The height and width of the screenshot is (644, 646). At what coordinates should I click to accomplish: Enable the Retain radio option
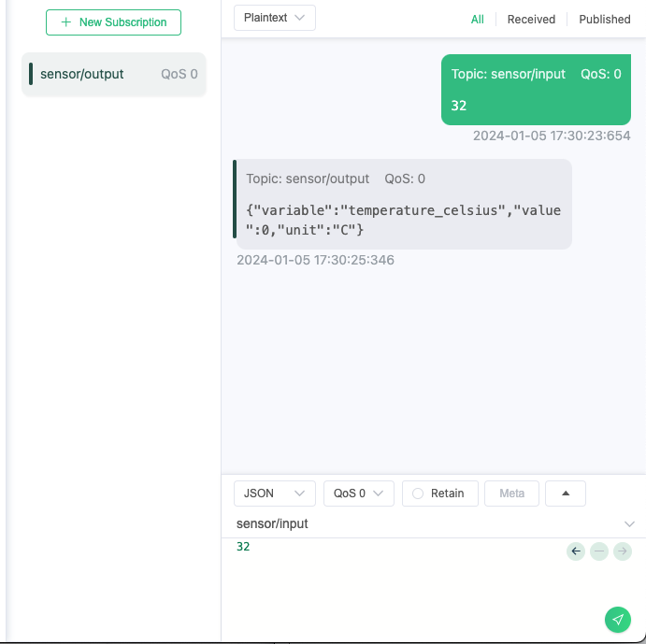click(418, 494)
